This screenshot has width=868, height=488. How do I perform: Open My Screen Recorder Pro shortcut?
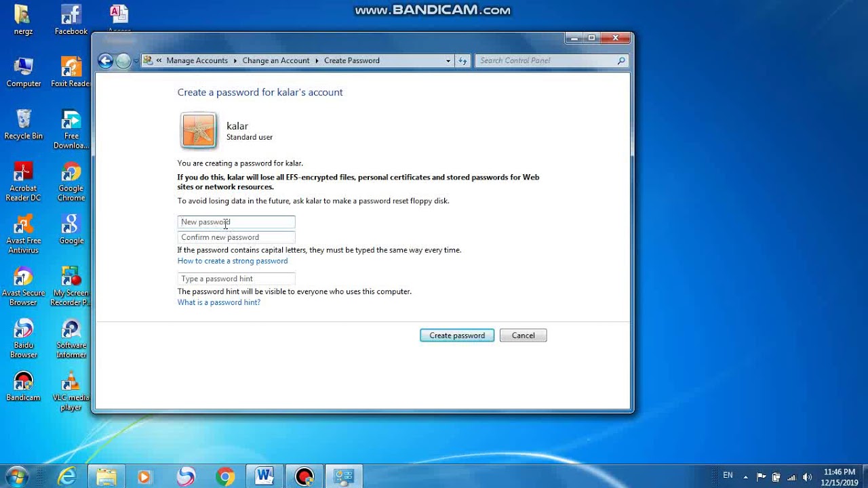point(71,286)
